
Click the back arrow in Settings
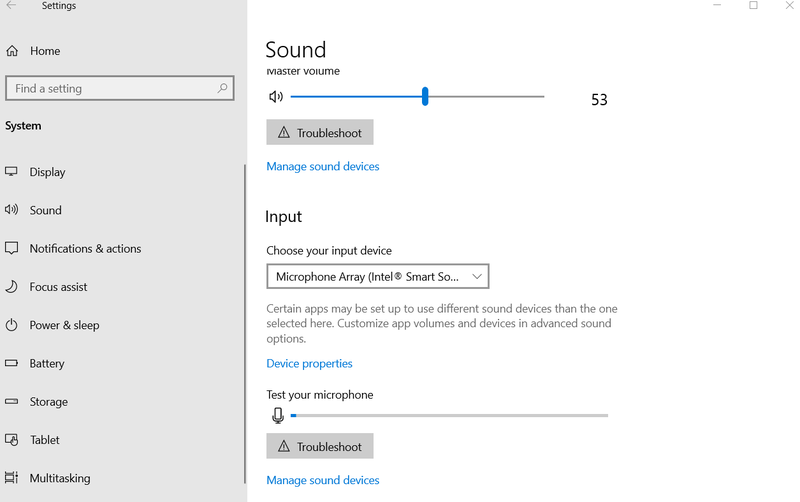[11, 6]
